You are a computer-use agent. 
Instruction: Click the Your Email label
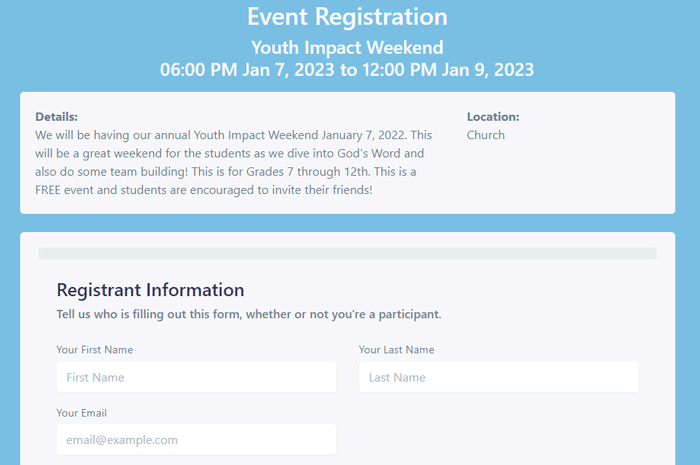pos(82,413)
